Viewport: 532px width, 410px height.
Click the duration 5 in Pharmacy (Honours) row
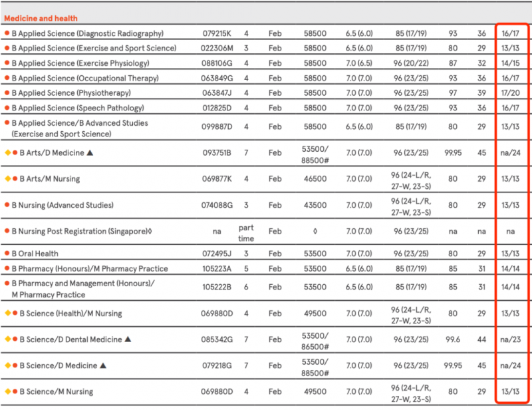click(246, 269)
